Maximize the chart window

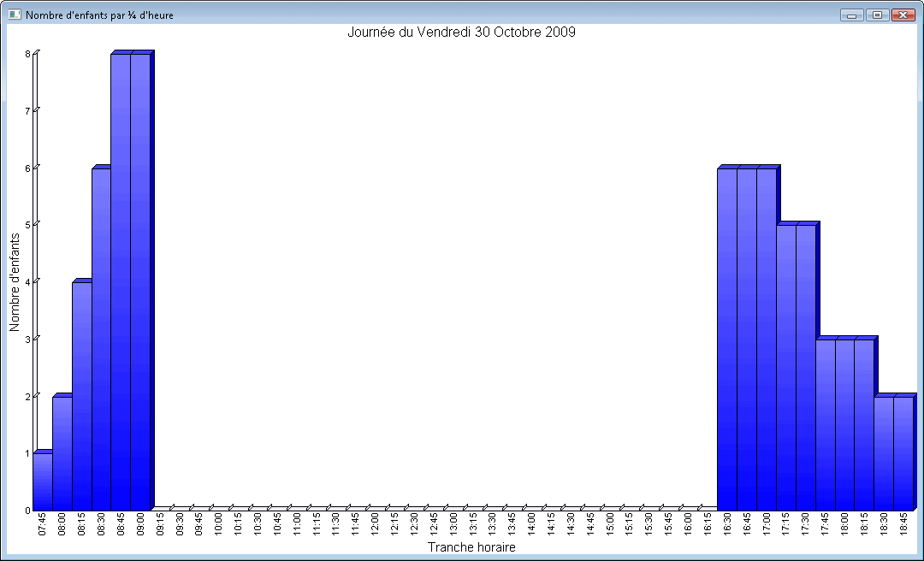pyautogui.click(x=877, y=15)
